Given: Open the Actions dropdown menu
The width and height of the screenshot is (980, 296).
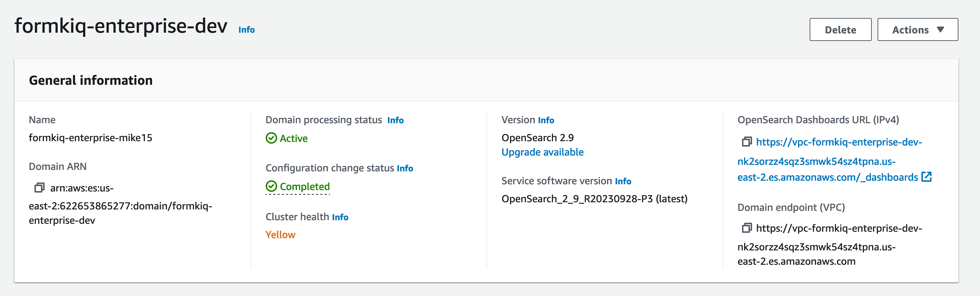Looking at the screenshot, I should click(917, 30).
